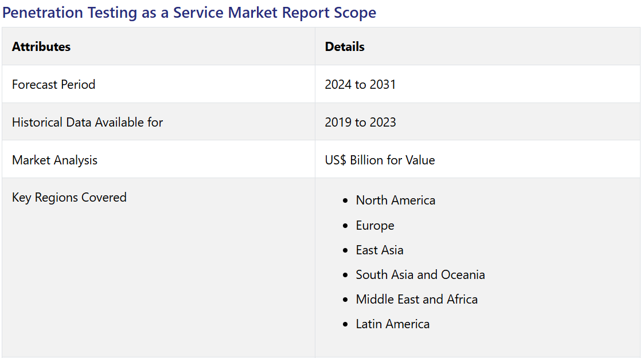Screen dimensions: 644x358
Task: Select the Details column header
Action: [345, 47]
